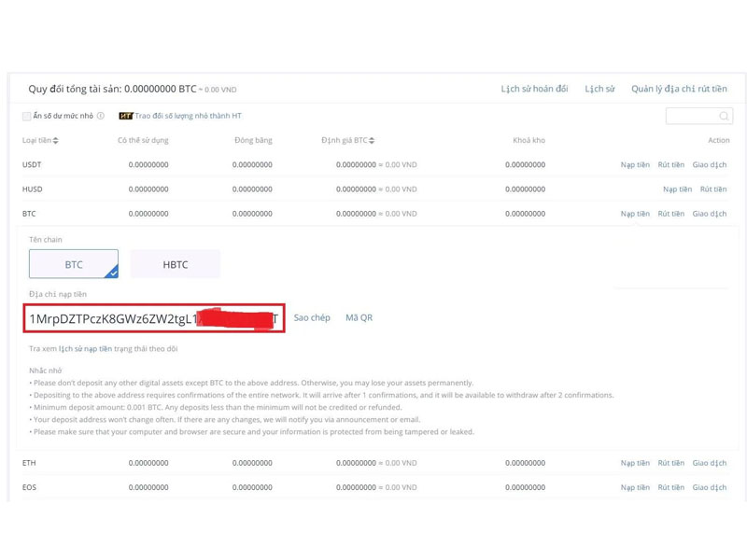
Task: Click Rút tiền in EOS row
Action: point(670,487)
